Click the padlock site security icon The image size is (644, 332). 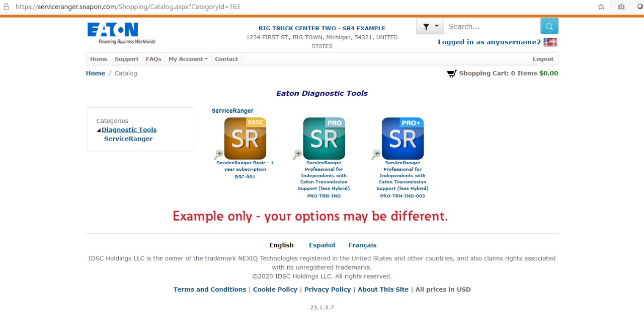(x=6, y=7)
